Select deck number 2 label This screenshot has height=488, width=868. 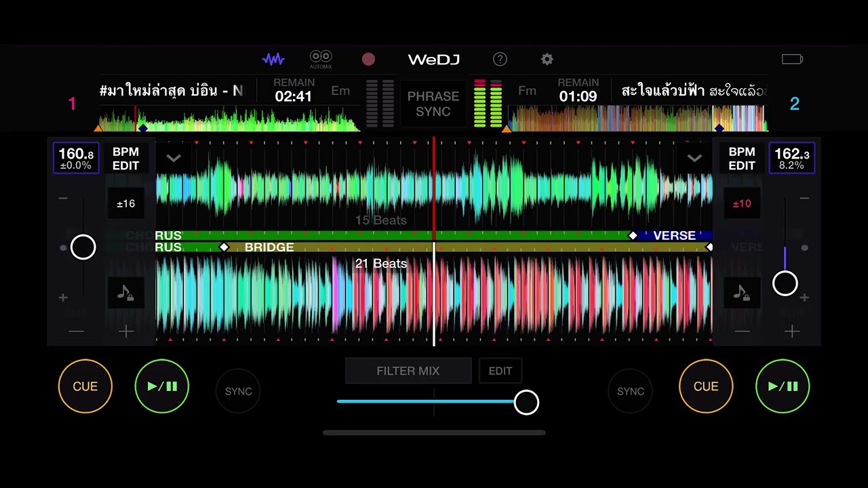(x=795, y=104)
